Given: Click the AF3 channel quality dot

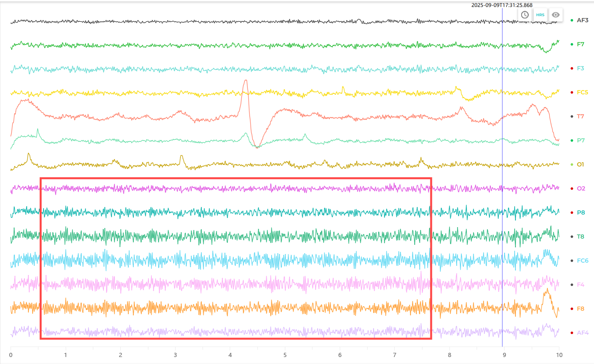Looking at the screenshot, I should pos(572,20).
